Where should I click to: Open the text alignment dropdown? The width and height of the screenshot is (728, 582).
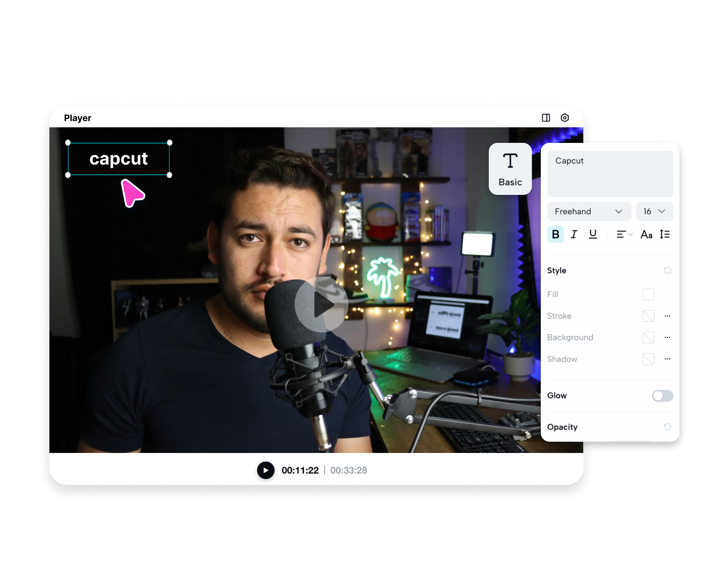(623, 234)
